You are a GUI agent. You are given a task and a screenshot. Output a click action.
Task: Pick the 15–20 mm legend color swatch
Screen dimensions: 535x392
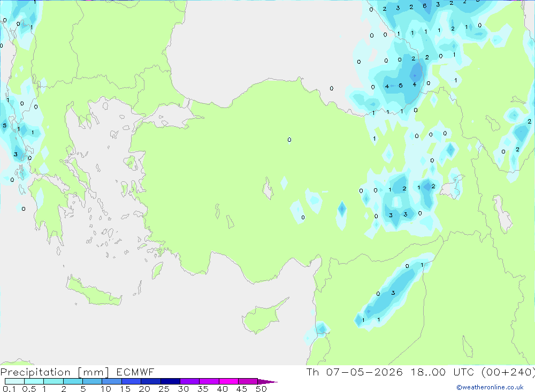tap(131, 381)
